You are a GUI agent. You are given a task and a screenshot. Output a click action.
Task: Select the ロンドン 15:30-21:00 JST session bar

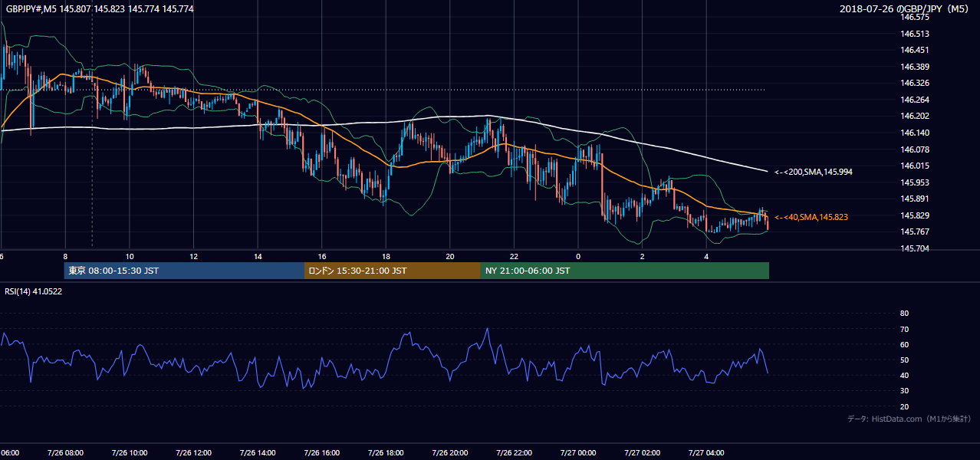tap(393, 271)
